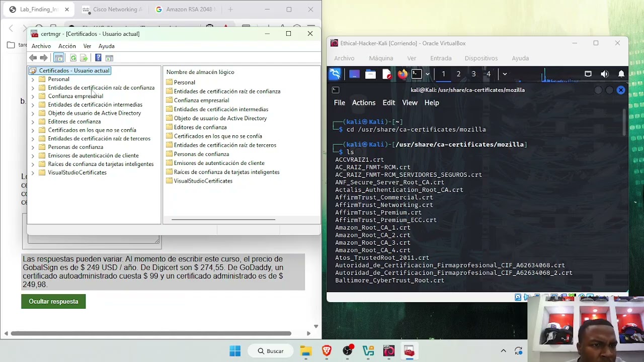Expand the VisualStudioCertificates tree node
Screen dimensions: 644x362
tap(33, 173)
